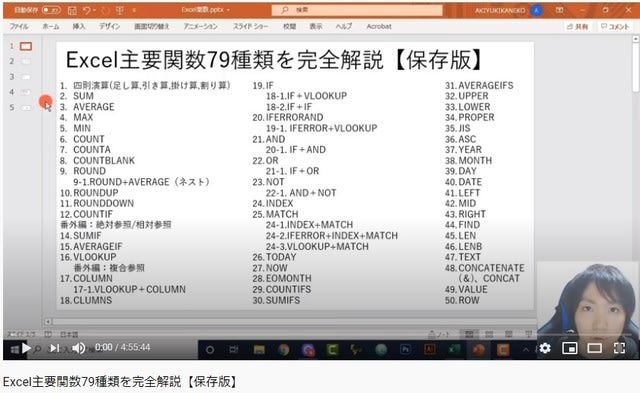Click the コメント comments button
Image resolution: width=640 pixels, height=393 pixels.
[x=615, y=27]
